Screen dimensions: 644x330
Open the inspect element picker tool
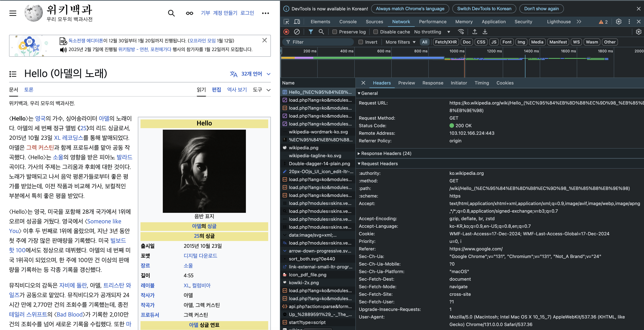click(x=286, y=22)
